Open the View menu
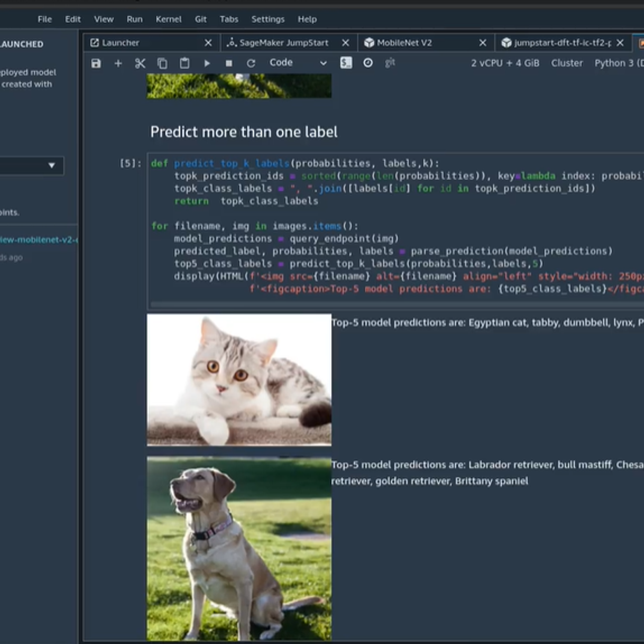This screenshot has width=644, height=644. pyautogui.click(x=104, y=19)
